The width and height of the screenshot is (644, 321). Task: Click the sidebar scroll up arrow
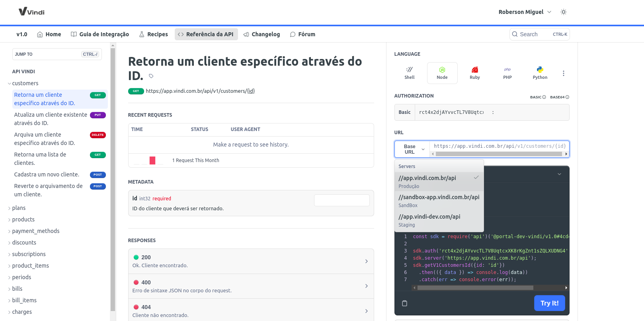point(113,45)
